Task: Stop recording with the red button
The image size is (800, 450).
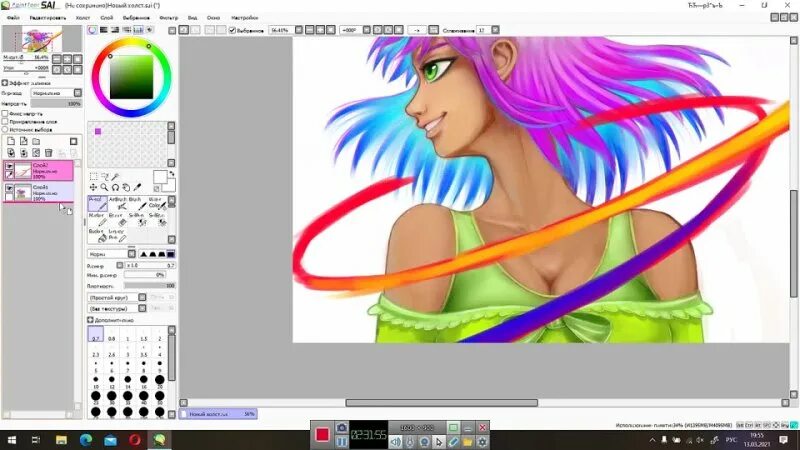Action: (x=322, y=434)
